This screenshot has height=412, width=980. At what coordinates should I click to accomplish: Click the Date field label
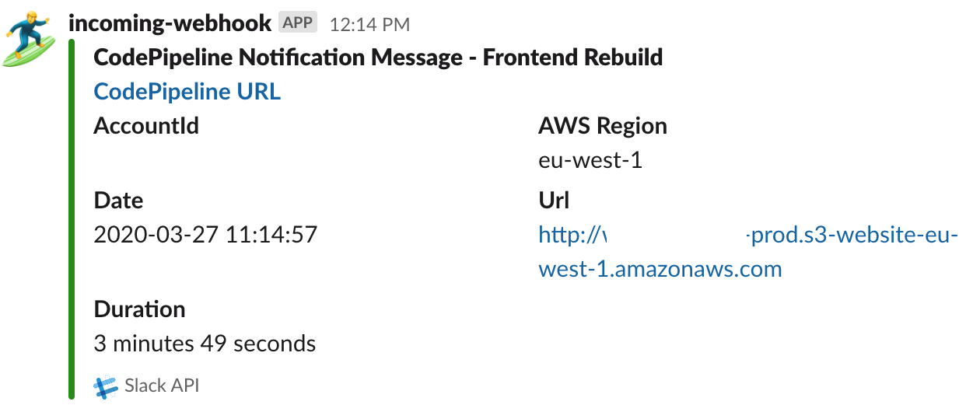click(118, 201)
